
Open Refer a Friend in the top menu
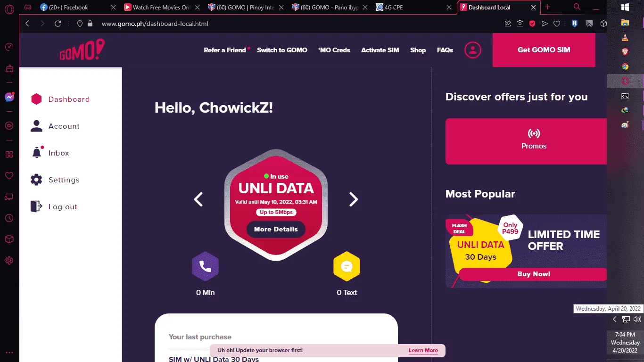[225, 50]
